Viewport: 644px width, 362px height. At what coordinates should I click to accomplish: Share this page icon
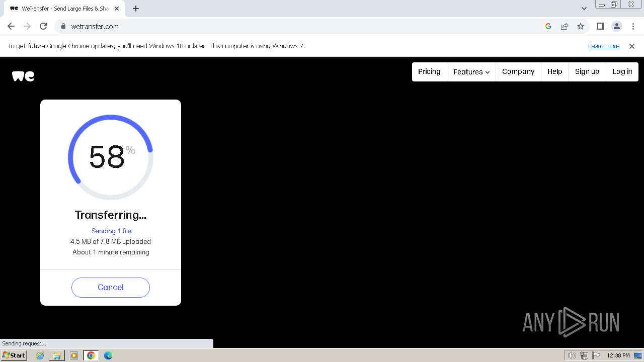565,26
